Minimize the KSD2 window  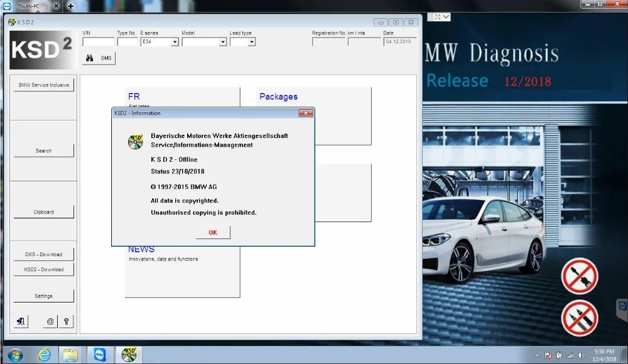pos(381,23)
